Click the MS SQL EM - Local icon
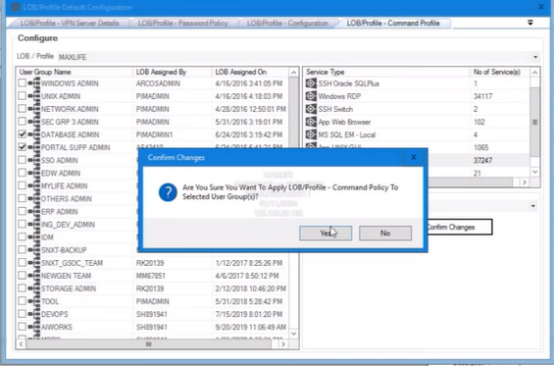The height and width of the screenshot is (366, 554). click(x=311, y=135)
